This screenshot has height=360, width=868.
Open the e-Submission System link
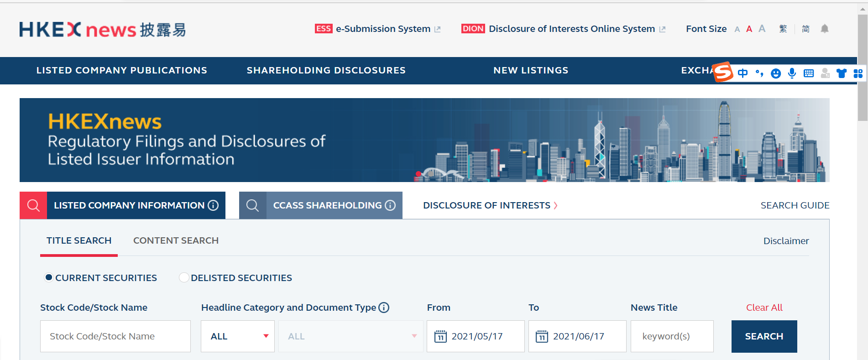tap(383, 29)
